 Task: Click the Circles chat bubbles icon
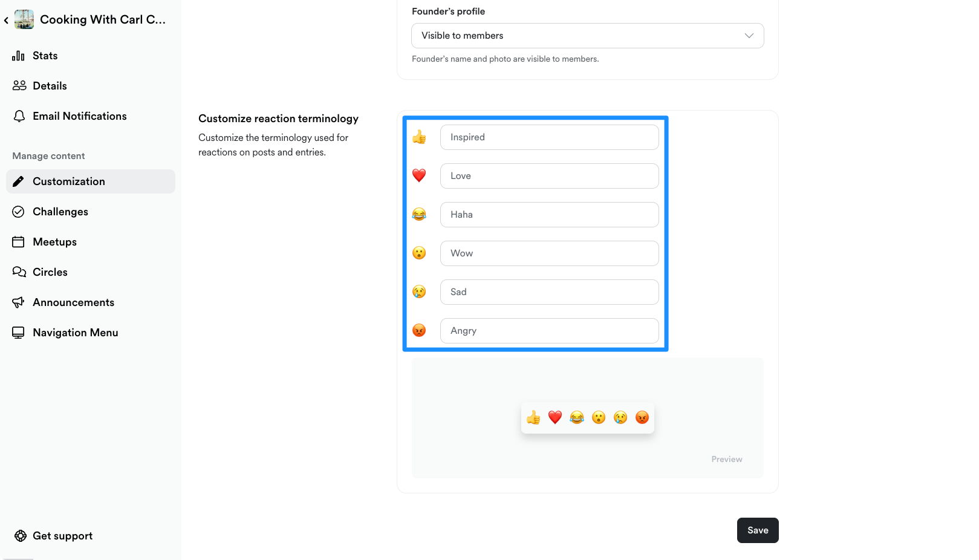[19, 272]
